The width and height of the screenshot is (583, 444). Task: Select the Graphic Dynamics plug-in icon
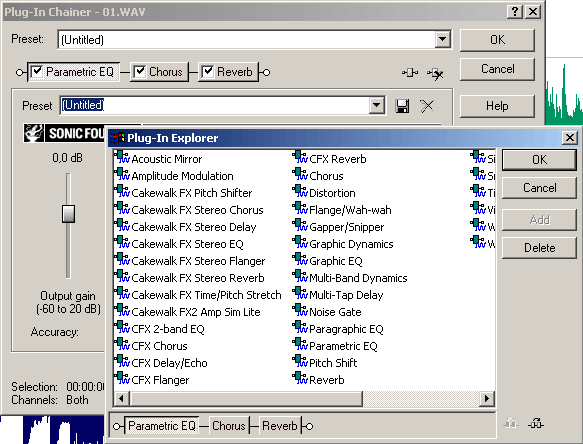click(x=300, y=243)
